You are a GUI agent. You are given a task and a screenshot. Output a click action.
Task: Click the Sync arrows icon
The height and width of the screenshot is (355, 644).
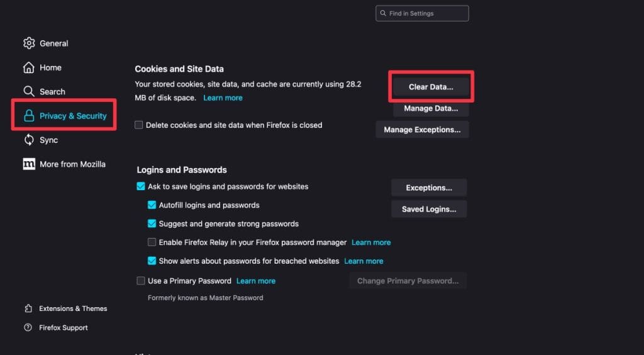click(29, 140)
